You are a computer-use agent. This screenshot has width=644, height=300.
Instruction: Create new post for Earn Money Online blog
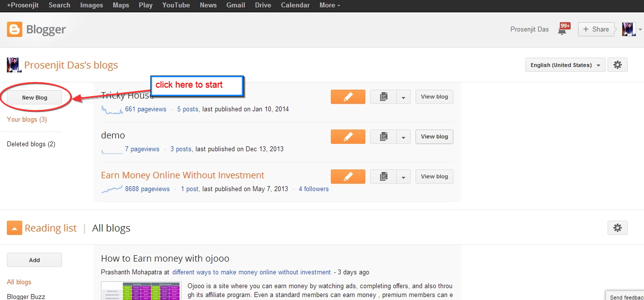click(348, 176)
